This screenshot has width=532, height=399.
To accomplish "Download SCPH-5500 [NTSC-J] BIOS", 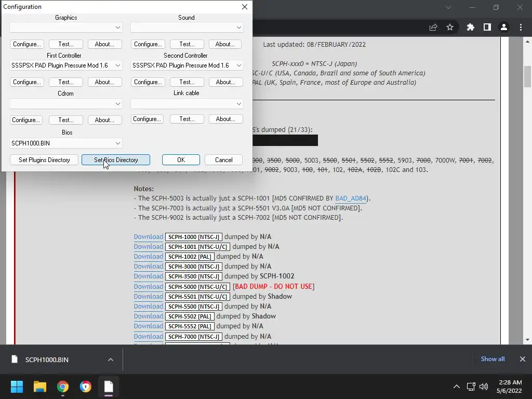I will tap(148, 306).
